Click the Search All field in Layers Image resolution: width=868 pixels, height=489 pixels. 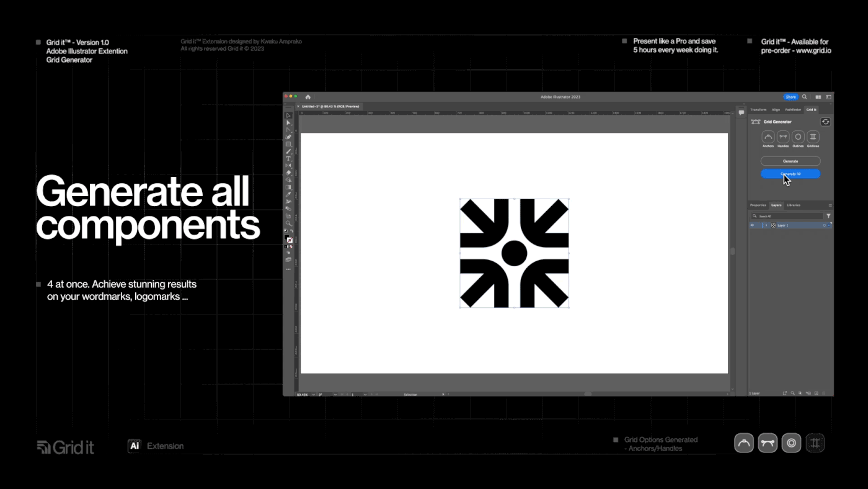[x=787, y=216]
